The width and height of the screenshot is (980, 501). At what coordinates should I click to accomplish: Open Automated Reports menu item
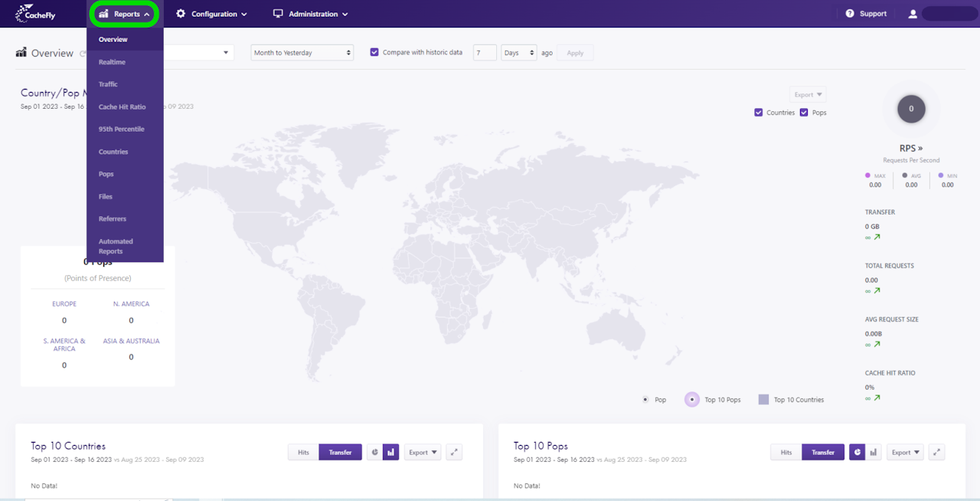(116, 246)
